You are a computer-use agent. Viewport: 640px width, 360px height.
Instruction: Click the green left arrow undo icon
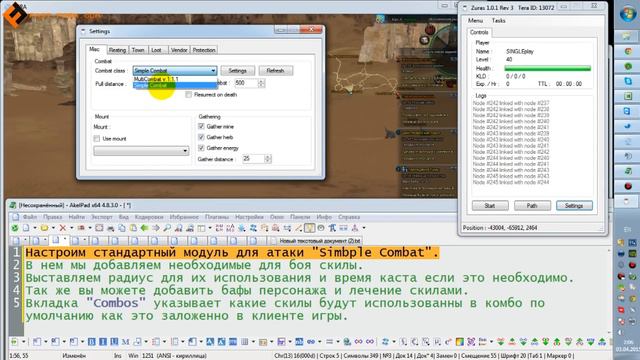(144, 228)
